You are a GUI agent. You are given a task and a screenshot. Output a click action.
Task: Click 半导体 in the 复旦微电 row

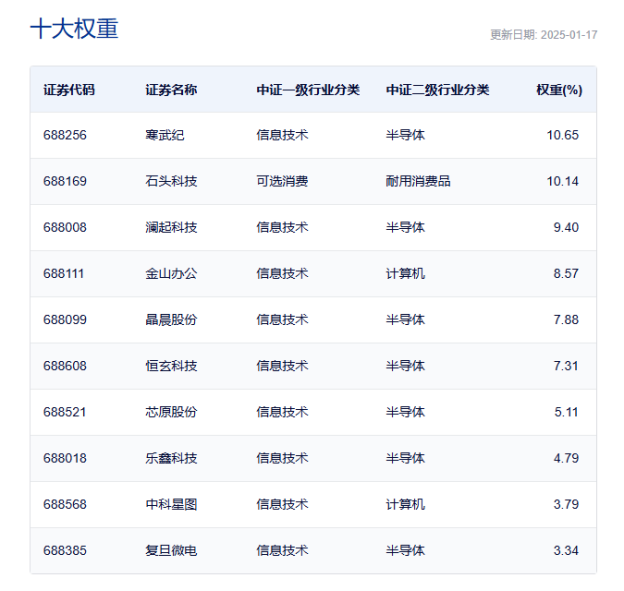click(405, 551)
